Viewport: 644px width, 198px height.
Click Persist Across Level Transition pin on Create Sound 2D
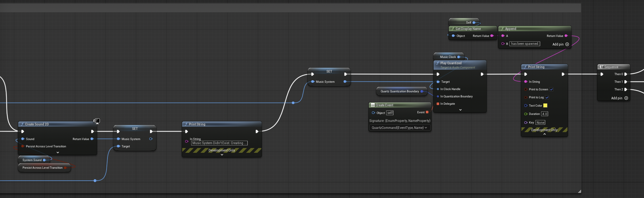coord(23,146)
